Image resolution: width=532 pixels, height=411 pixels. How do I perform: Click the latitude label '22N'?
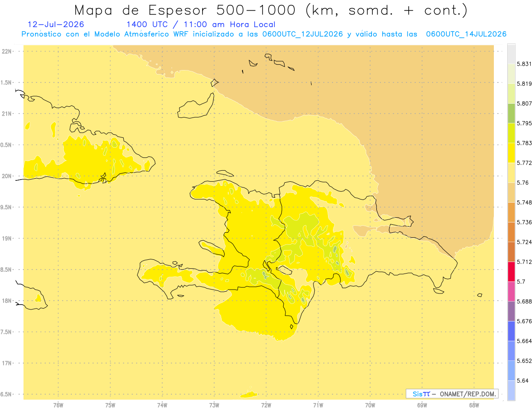pos(6,51)
